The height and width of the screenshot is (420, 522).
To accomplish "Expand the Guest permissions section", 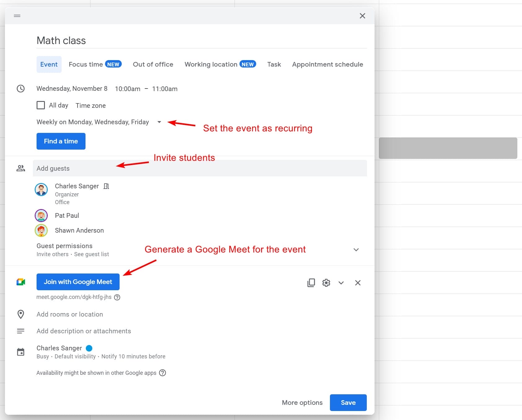I will point(356,250).
